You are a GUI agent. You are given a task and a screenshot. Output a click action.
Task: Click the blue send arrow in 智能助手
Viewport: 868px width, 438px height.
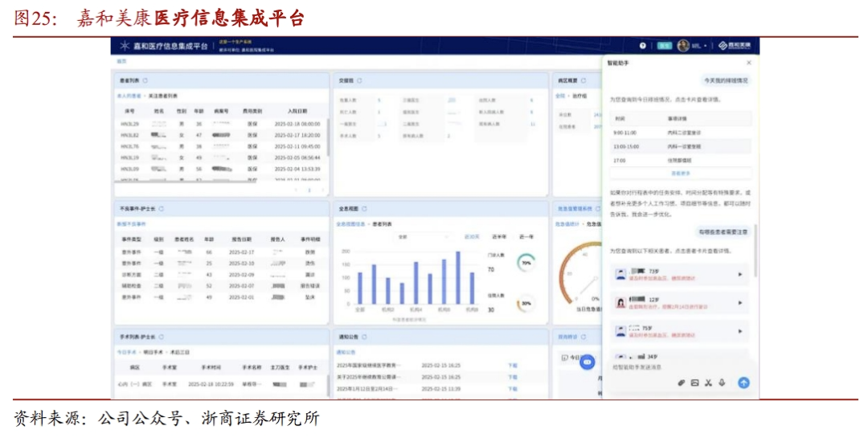coord(743,383)
